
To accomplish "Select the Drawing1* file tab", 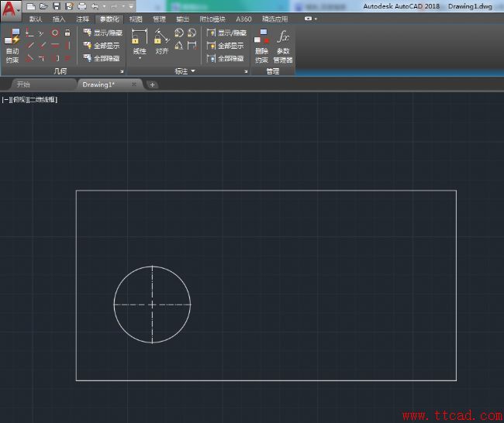I will pyautogui.click(x=109, y=84).
